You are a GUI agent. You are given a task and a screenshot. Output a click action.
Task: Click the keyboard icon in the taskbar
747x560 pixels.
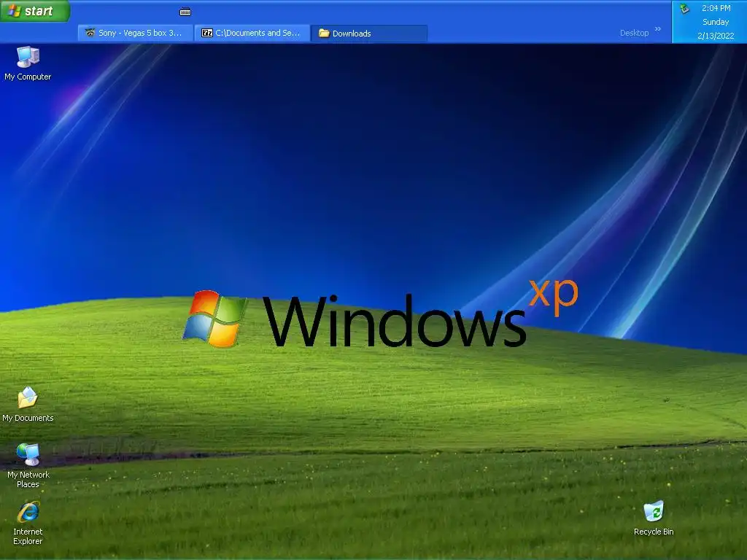185,12
